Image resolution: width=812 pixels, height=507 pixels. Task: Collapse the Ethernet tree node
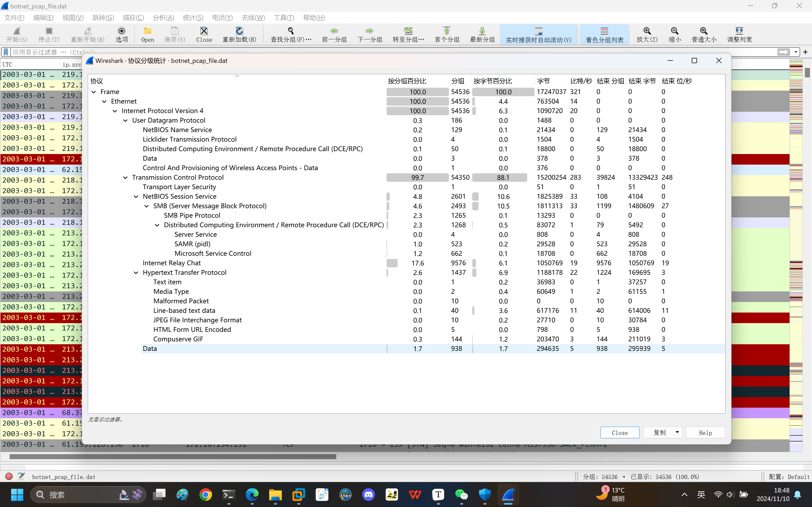[x=104, y=101]
